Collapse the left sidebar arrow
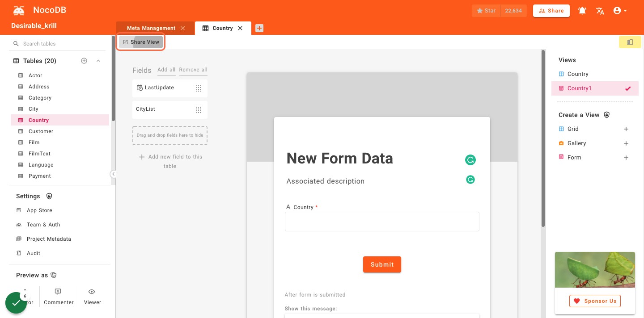 114,174
